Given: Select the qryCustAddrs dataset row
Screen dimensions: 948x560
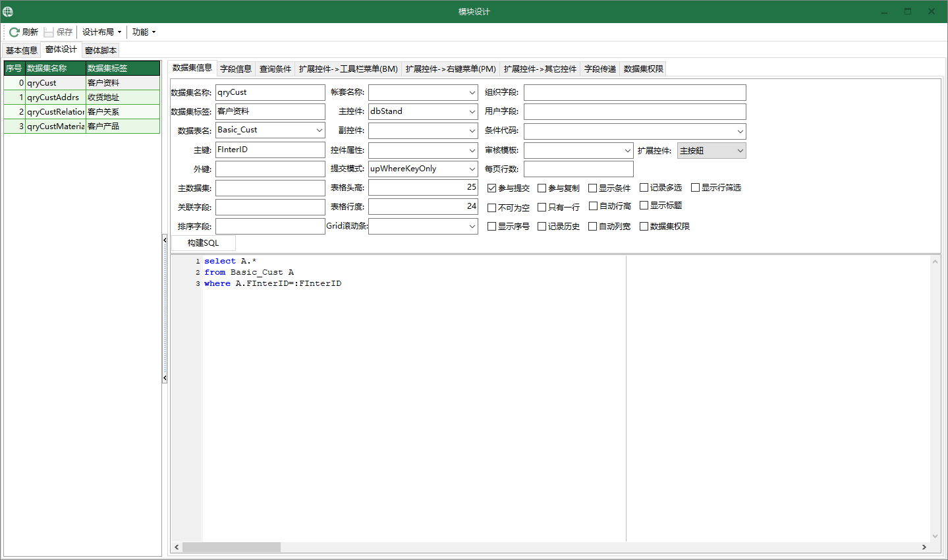Looking at the screenshot, I should (x=82, y=97).
